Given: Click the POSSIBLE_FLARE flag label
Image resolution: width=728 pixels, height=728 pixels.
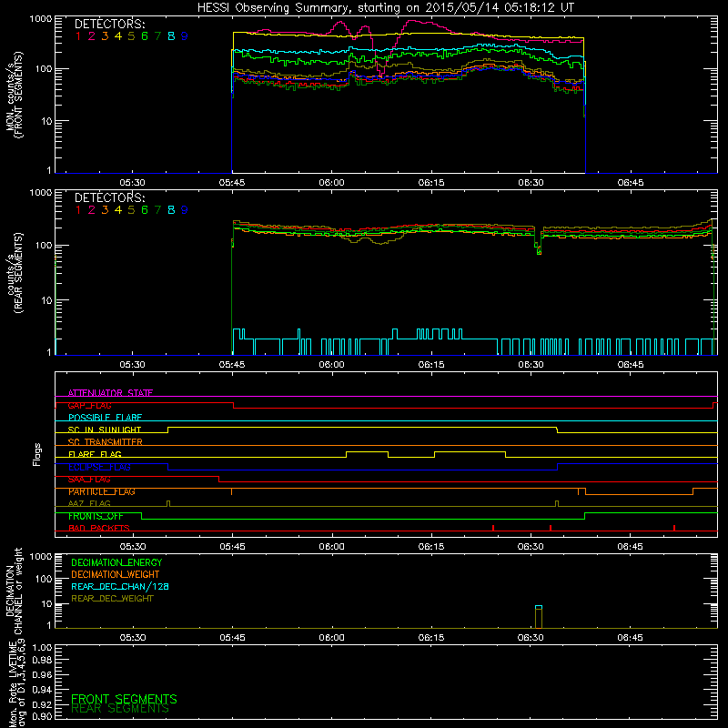Looking at the screenshot, I should (x=105, y=418).
